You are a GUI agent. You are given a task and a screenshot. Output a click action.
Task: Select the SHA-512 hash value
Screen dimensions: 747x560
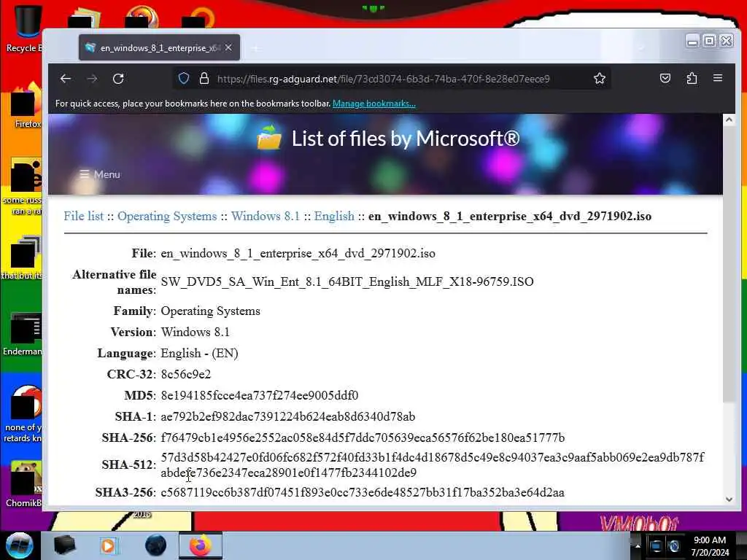433,464
